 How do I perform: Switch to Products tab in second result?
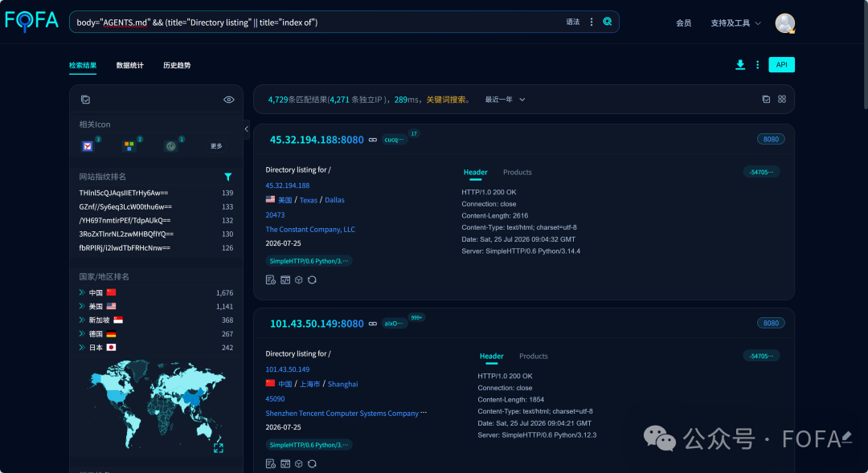533,357
